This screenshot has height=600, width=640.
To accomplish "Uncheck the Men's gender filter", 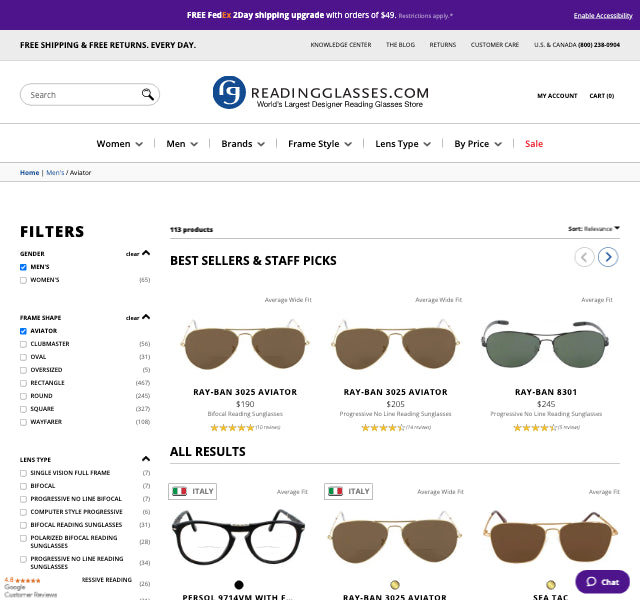I will [x=23, y=267].
